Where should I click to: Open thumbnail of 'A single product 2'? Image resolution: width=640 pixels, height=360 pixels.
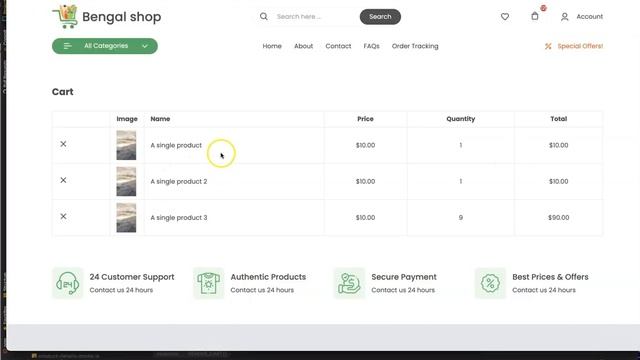click(126, 181)
